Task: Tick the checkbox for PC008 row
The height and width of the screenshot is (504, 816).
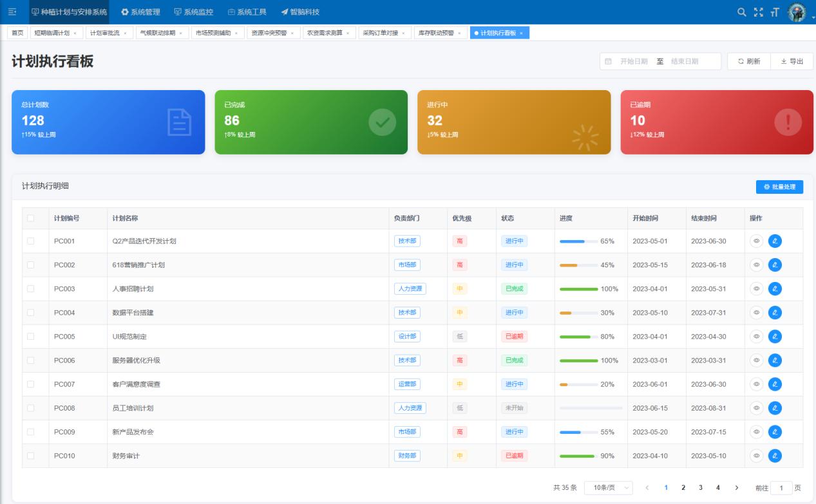Action: tap(30, 408)
